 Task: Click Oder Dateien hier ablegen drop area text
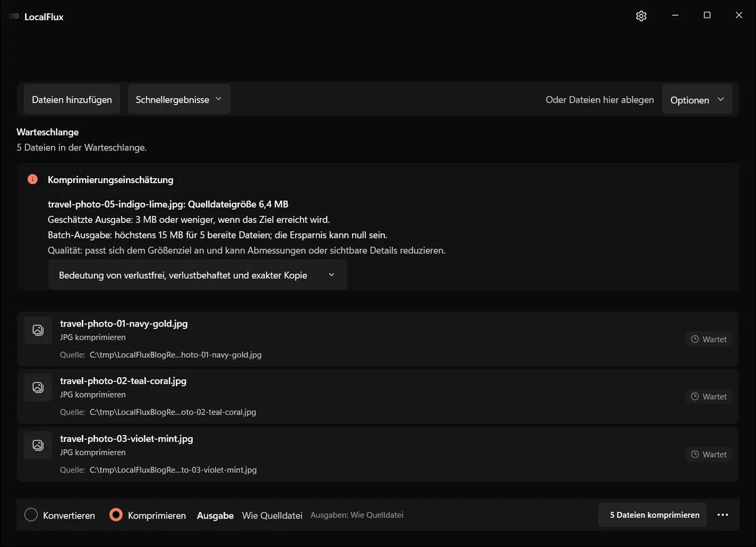tap(600, 99)
